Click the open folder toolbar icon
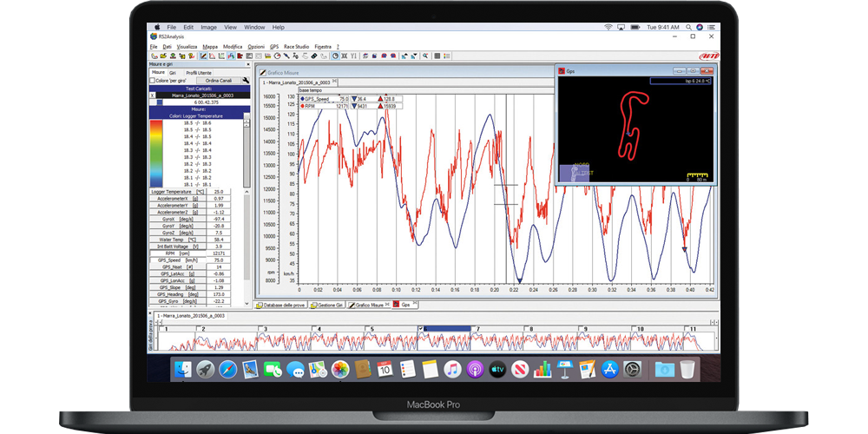Viewport: 868px width, 434px height. pyautogui.click(x=163, y=56)
